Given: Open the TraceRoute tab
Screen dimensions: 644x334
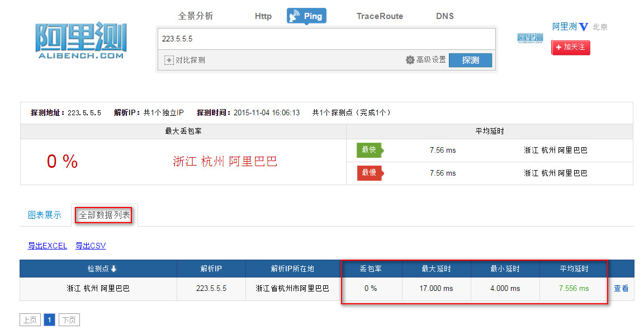Looking at the screenshot, I should [x=380, y=16].
